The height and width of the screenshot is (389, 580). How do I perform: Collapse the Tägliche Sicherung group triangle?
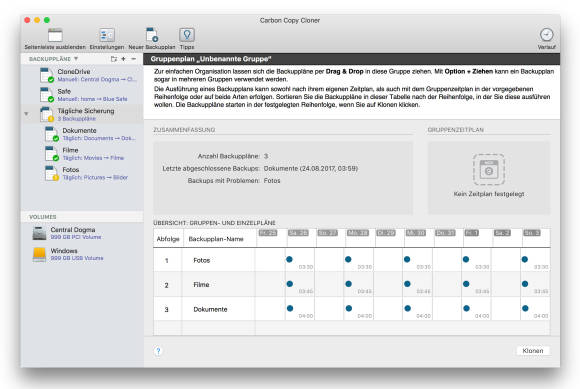(26, 114)
